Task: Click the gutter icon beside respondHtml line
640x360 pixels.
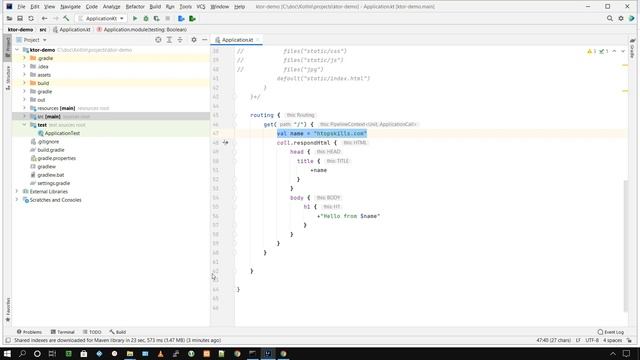Action: pos(225,142)
